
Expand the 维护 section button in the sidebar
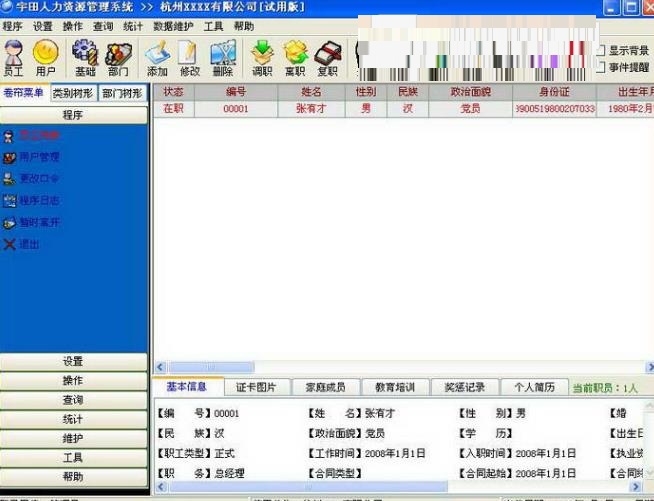73,438
